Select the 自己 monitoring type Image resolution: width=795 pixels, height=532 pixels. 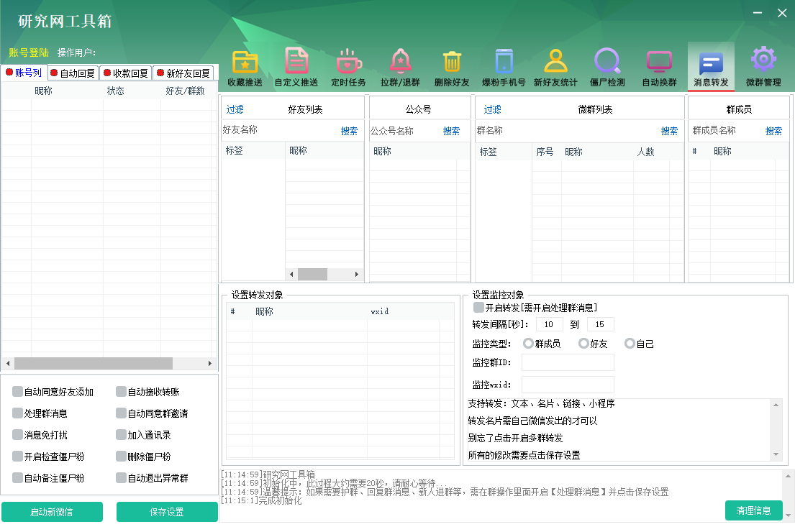pyautogui.click(x=631, y=343)
